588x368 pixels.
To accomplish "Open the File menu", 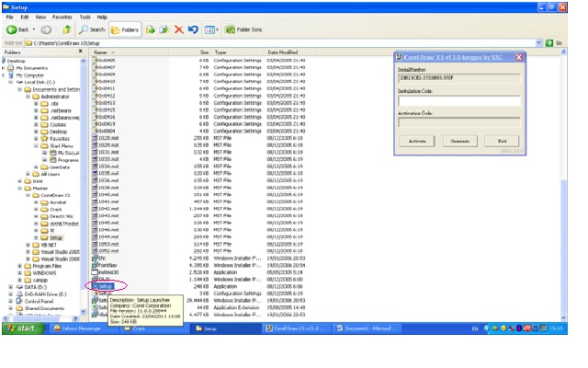I will (10, 17).
